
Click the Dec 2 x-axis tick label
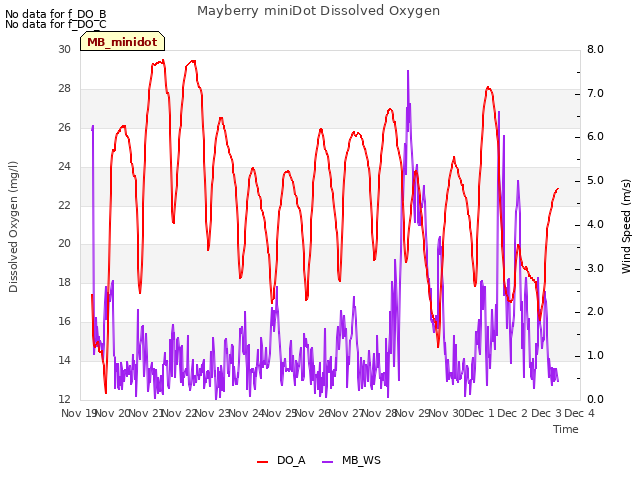(513, 413)
